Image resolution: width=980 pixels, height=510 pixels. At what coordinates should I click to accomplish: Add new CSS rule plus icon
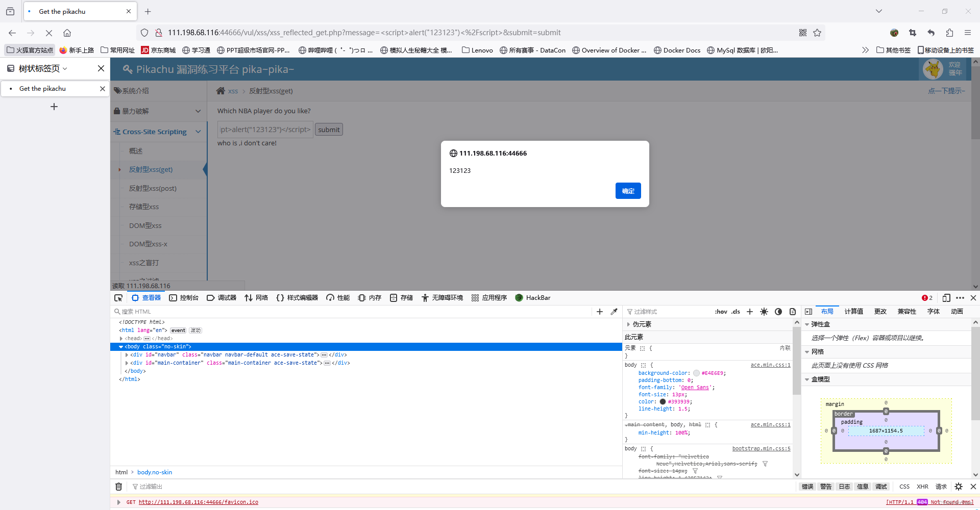pos(750,312)
